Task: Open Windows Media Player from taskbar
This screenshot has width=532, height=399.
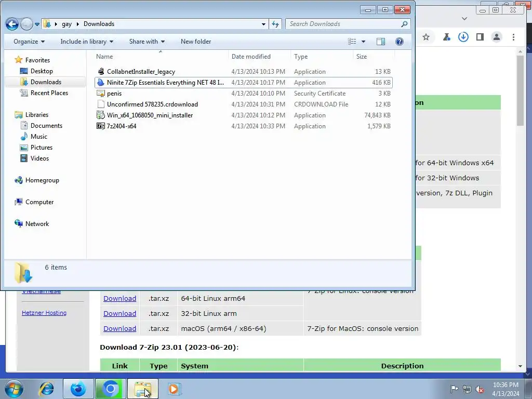Action: (175, 389)
